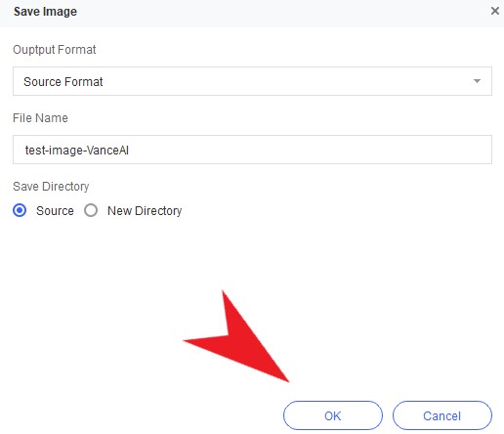Click the 'File Name' label
504x434 pixels.
point(40,118)
